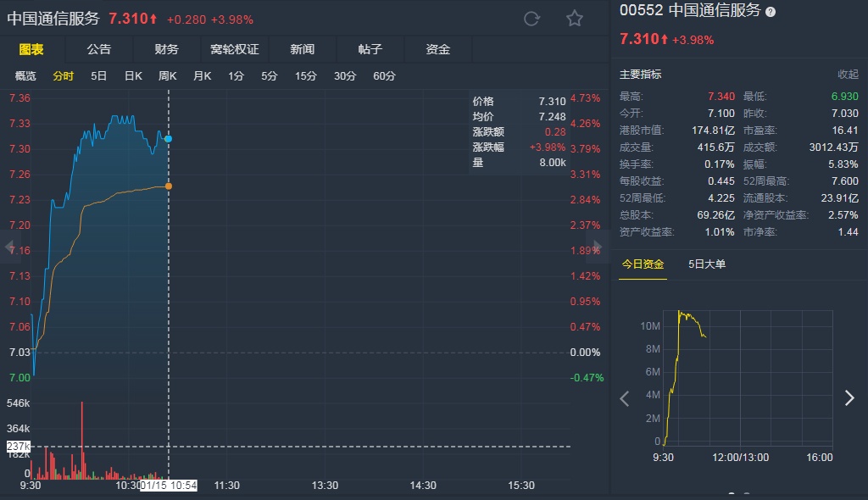This screenshot has height=500, width=868.
Task: Go to next capital flow chart
Action: (x=849, y=398)
